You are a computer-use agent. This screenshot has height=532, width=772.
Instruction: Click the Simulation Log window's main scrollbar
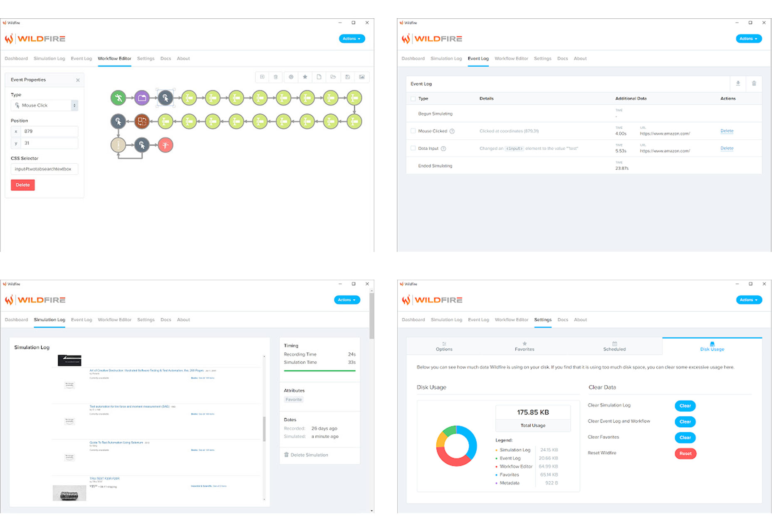coord(371,317)
